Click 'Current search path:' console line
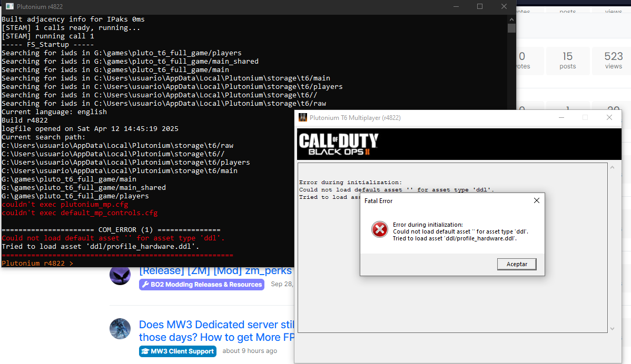 coord(44,137)
